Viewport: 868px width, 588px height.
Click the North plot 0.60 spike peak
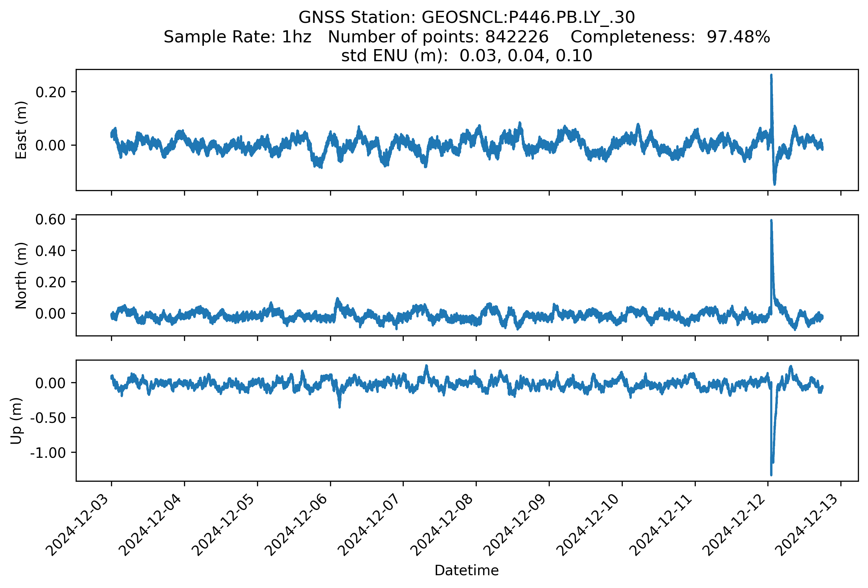[771, 221]
